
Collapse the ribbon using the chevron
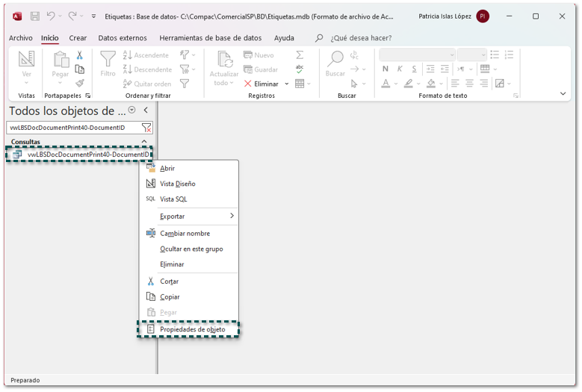coord(563,93)
